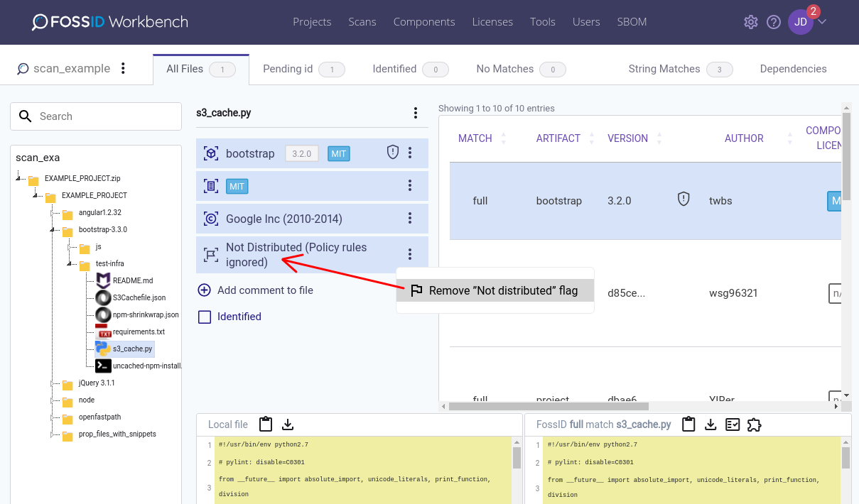
Task: Open the help question mark icon
Action: click(x=774, y=22)
